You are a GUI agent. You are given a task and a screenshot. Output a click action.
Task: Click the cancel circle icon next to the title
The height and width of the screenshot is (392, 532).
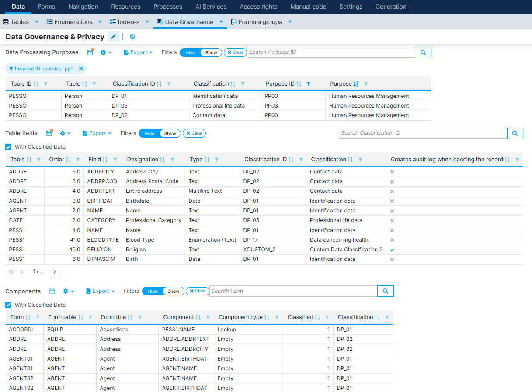(132, 37)
